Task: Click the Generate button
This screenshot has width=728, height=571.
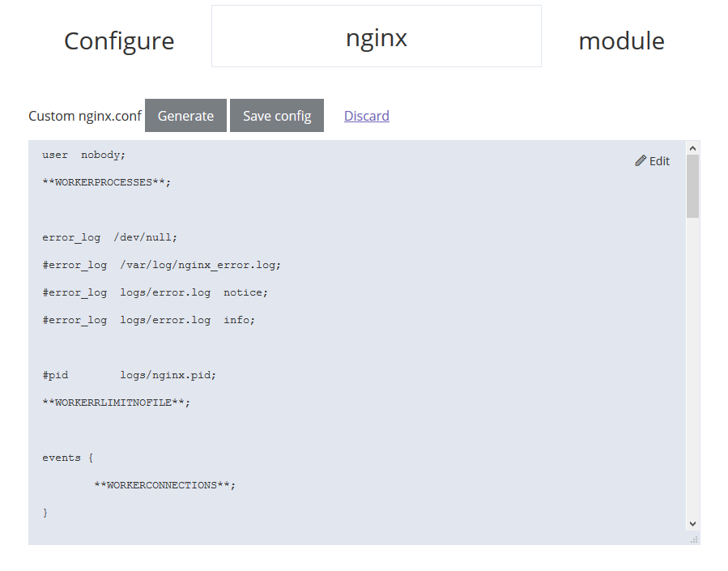Action: click(185, 116)
